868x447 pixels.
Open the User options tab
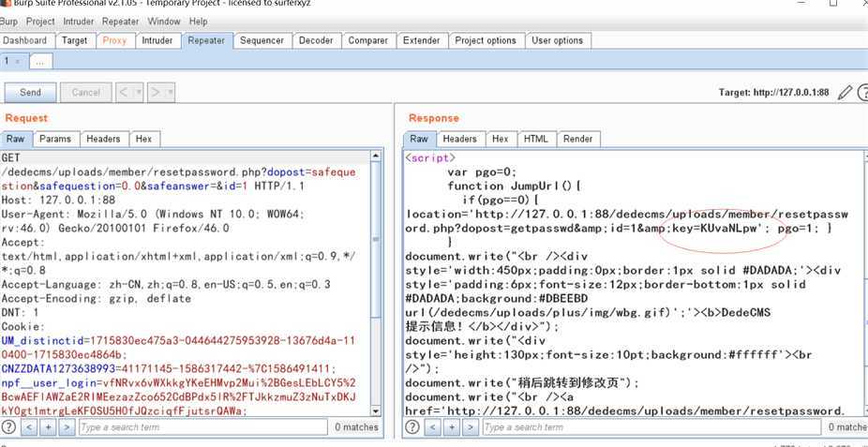click(558, 40)
